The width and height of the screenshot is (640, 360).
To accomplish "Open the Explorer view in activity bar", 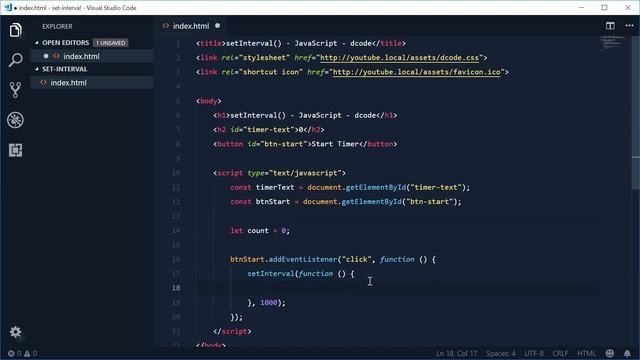I will (x=16, y=30).
